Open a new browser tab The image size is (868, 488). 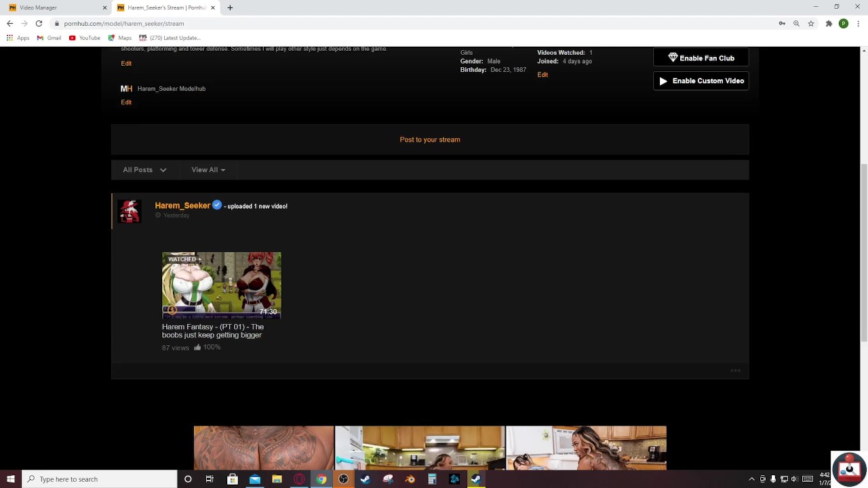click(x=230, y=7)
